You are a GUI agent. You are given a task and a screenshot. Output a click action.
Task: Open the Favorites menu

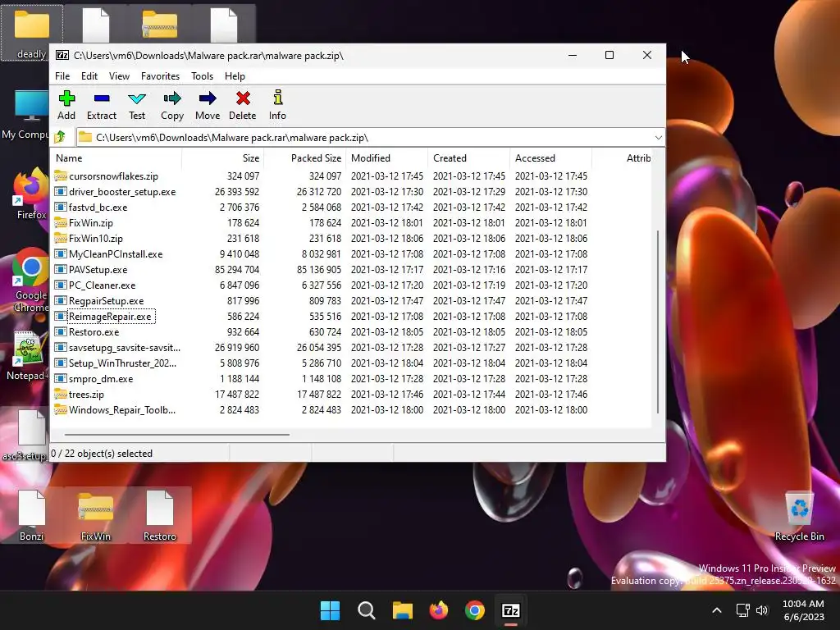pos(160,76)
